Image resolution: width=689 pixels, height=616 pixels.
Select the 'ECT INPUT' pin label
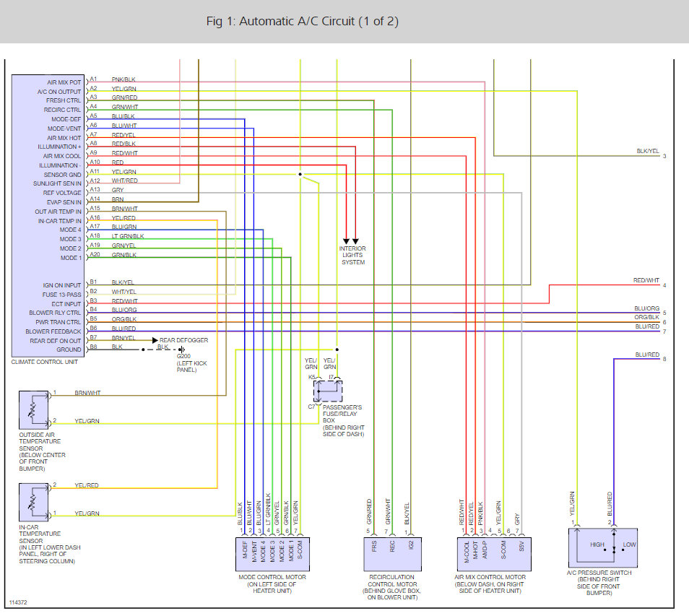coord(66,303)
